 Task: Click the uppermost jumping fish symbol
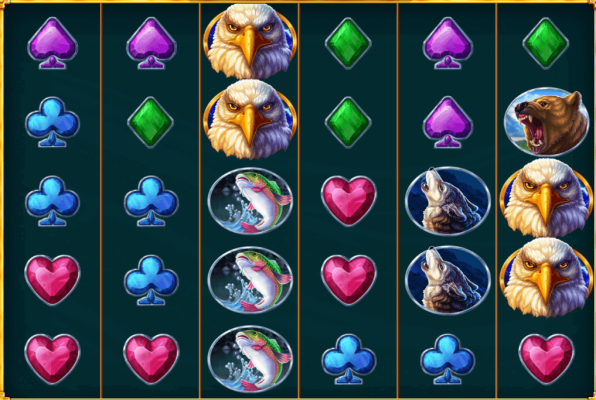250,201
